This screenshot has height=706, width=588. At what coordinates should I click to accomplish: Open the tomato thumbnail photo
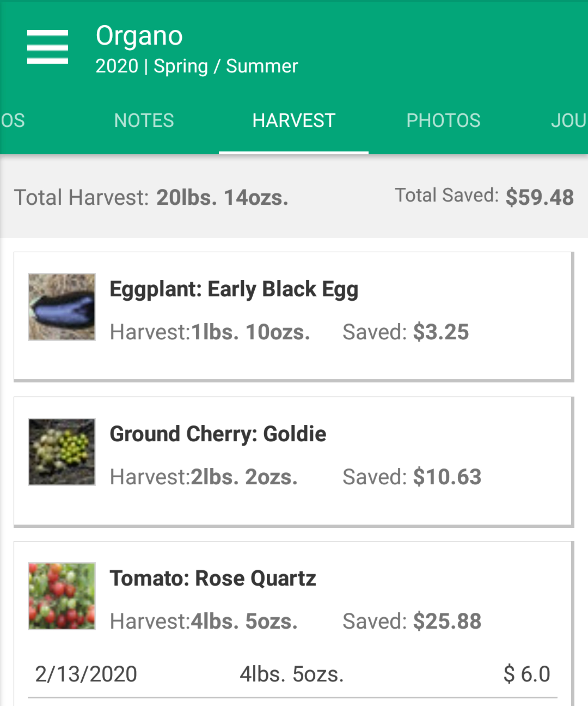click(x=62, y=596)
